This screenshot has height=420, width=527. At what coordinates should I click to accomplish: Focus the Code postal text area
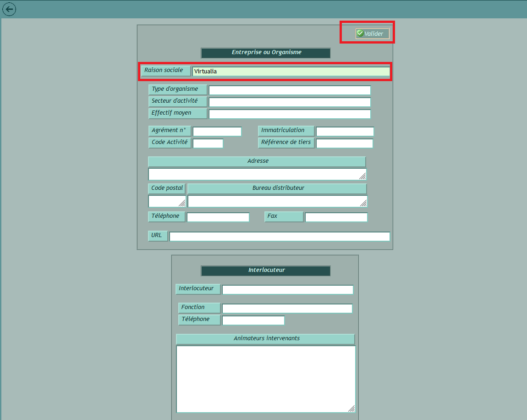[166, 201]
